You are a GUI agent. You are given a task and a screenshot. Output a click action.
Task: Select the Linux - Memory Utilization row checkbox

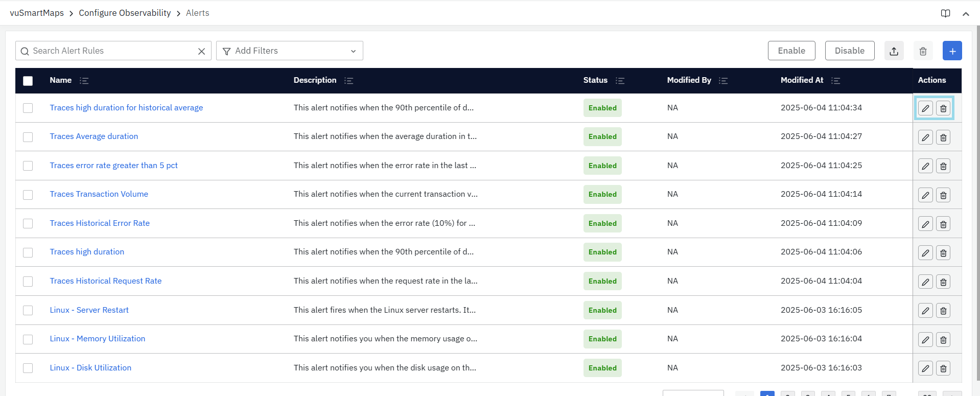tap(28, 339)
